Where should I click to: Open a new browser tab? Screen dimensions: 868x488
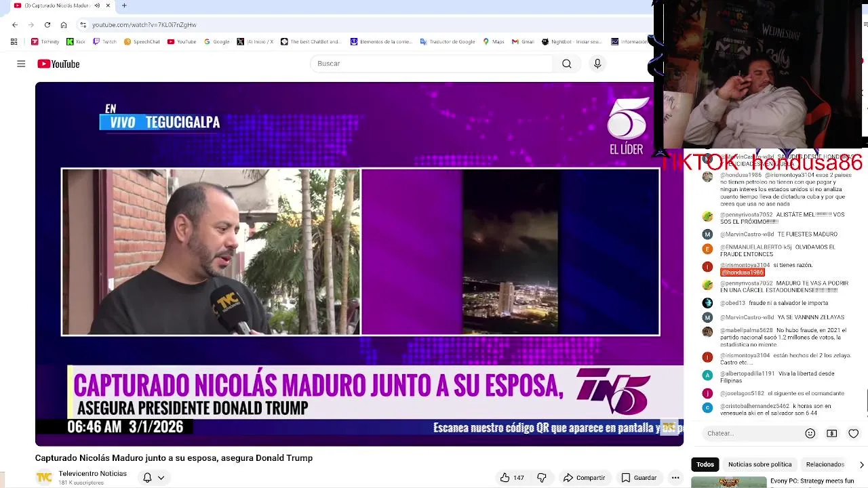click(124, 5)
